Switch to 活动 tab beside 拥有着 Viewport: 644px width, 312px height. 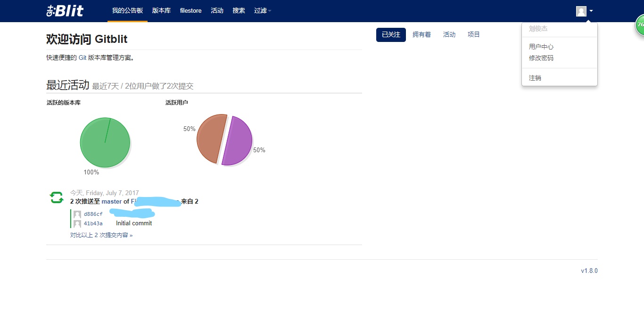click(x=449, y=34)
